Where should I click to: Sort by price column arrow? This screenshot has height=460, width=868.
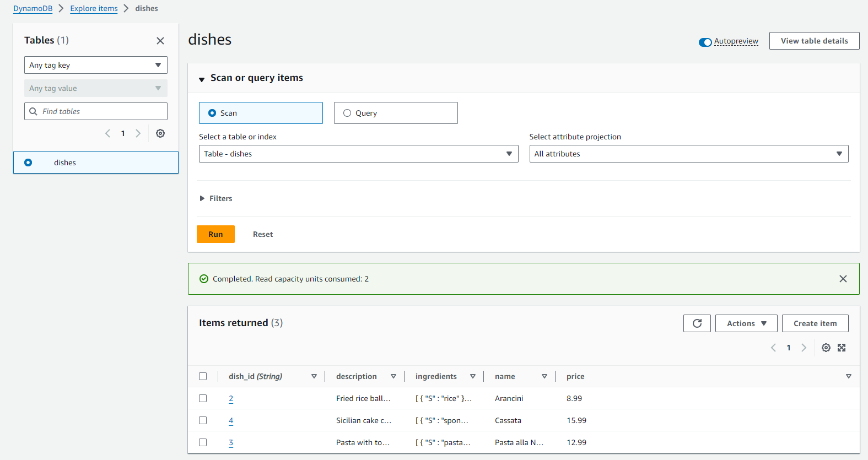point(849,376)
